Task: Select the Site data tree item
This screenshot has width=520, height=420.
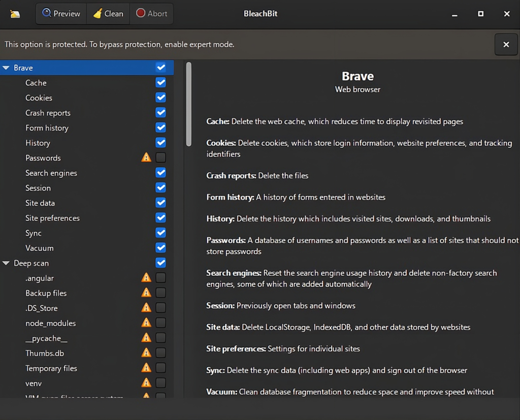Action: pos(87,203)
